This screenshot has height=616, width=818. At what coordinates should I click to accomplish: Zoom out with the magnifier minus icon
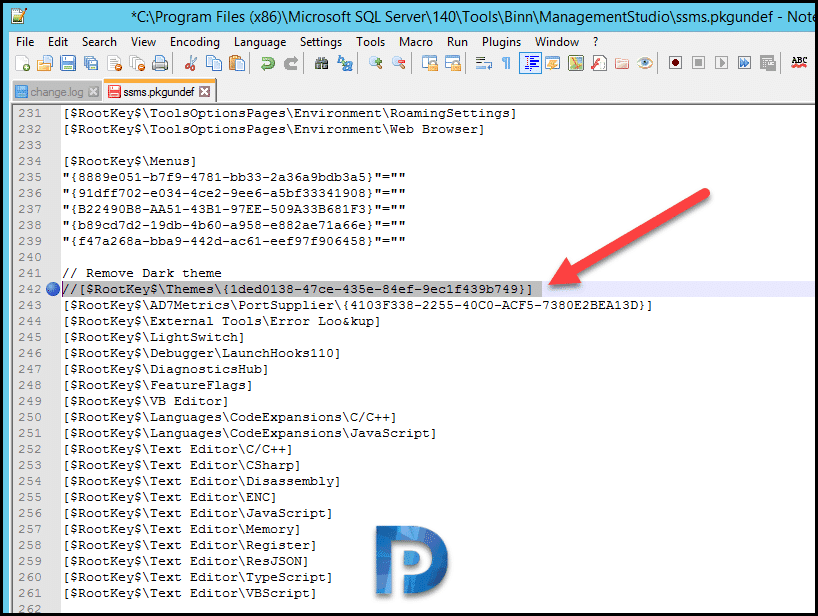(399, 63)
